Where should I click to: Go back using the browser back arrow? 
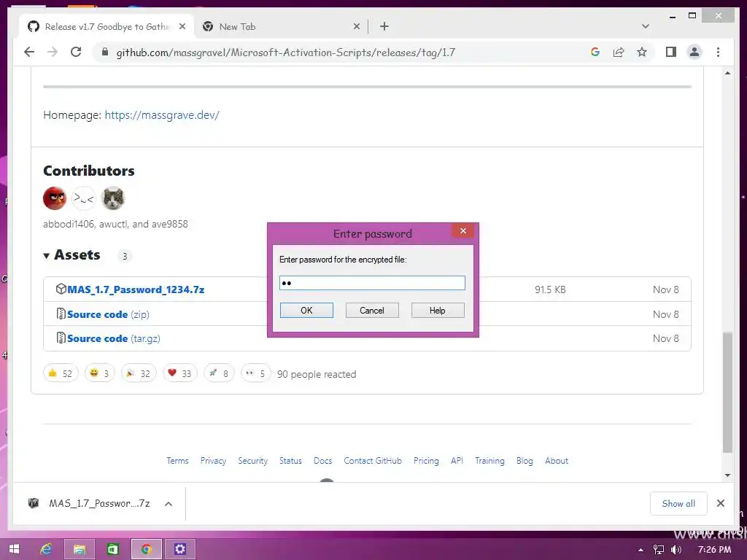click(29, 52)
